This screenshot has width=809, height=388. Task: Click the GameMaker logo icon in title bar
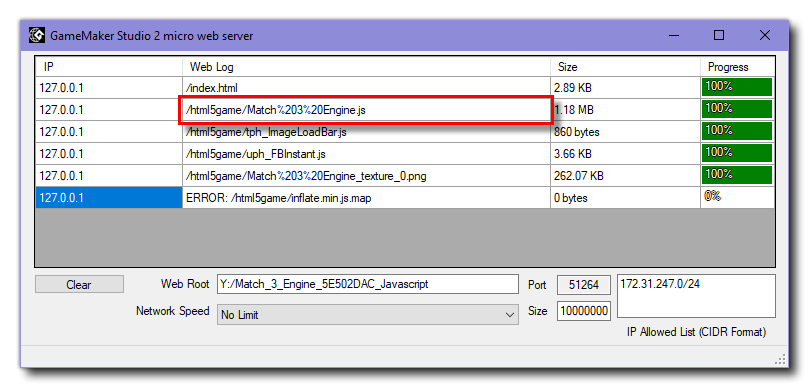tap(37, 36)
